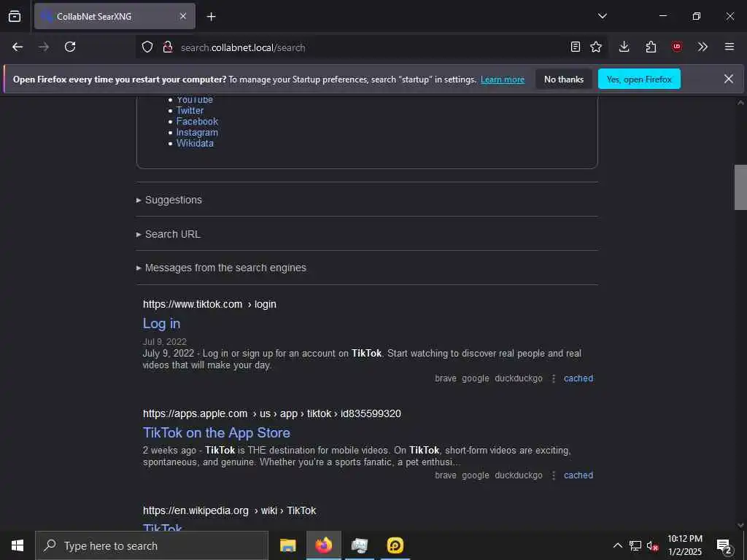Open the Instagram link

coord(197,133)
